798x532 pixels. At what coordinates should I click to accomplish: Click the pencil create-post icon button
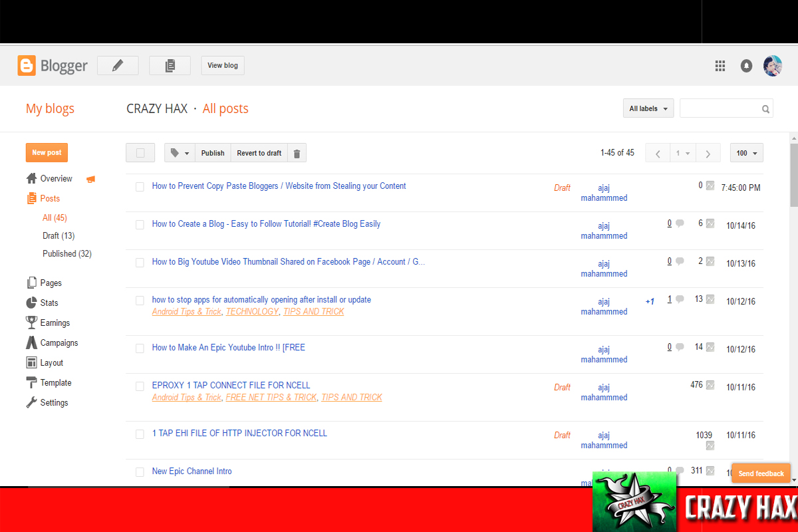pyautogui.click(x=118, y=65)
